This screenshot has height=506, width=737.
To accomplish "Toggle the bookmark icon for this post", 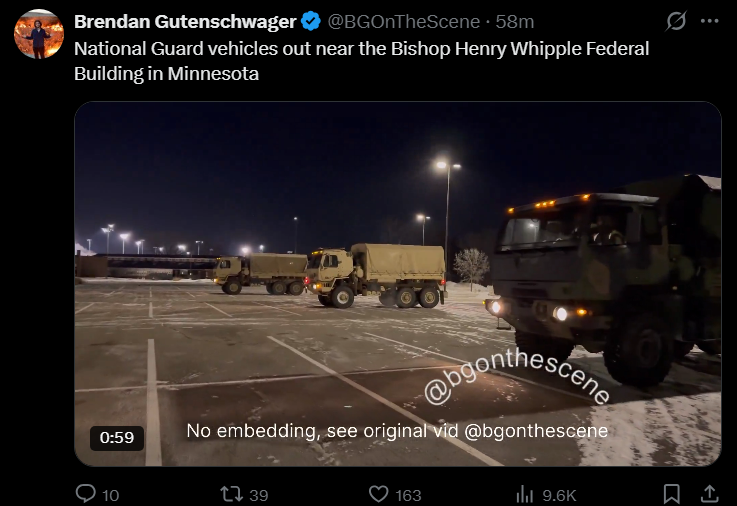I will 672,494.
